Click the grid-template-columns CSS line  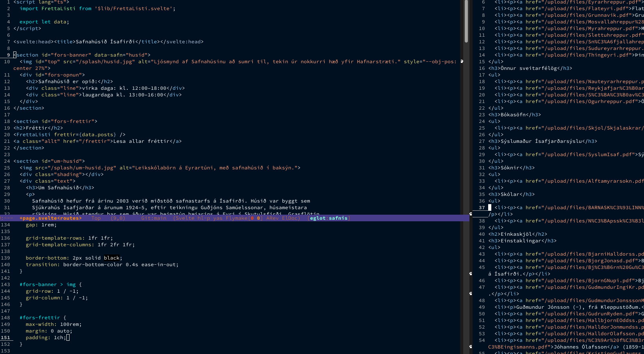pos(80,245)
